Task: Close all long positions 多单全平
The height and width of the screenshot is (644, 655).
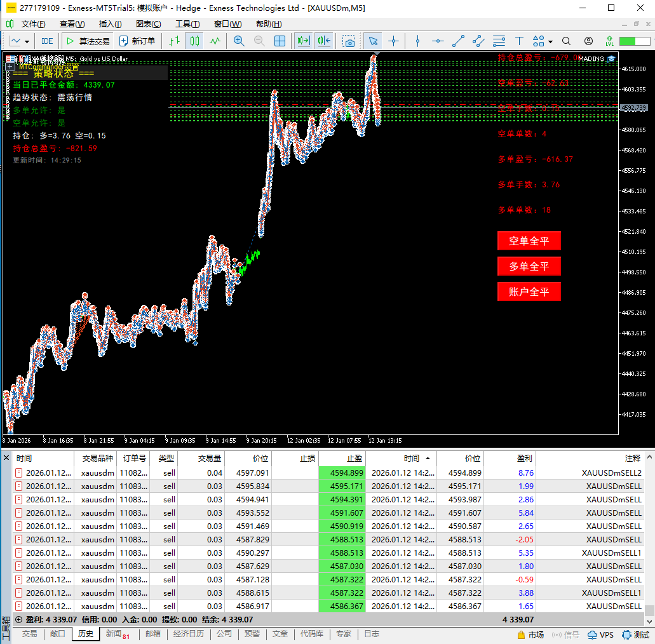Action: tap(529, 267)
